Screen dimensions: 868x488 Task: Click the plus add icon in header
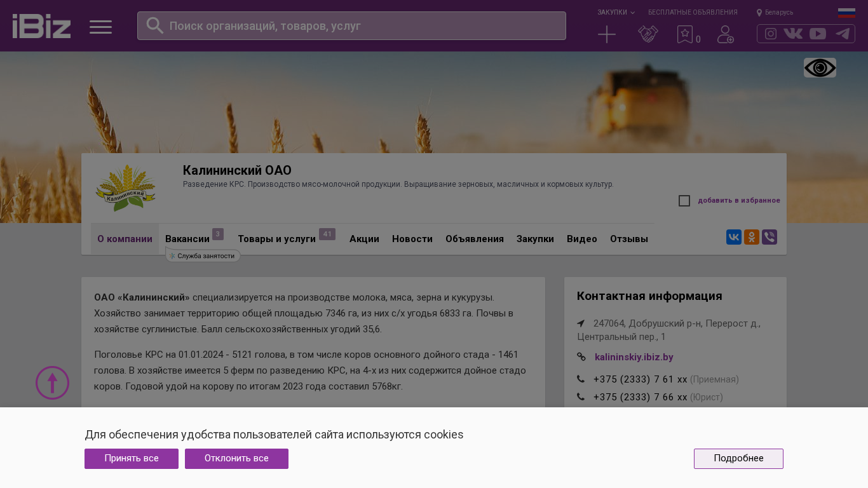coord(607,34)
